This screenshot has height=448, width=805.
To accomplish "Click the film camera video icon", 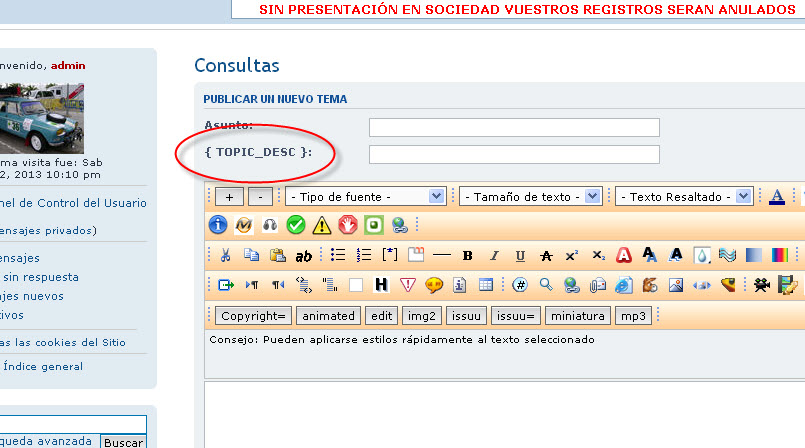I will coord(762,285).
